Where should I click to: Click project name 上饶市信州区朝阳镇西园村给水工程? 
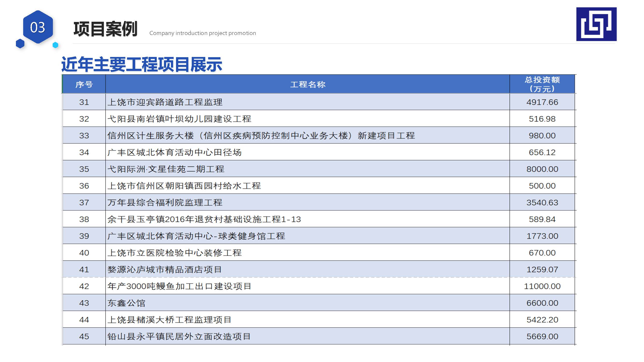click(x=184, y=186)
